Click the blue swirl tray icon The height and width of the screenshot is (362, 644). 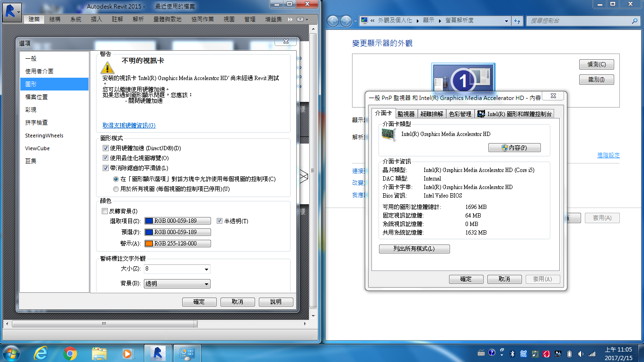[x=524, y=353]
